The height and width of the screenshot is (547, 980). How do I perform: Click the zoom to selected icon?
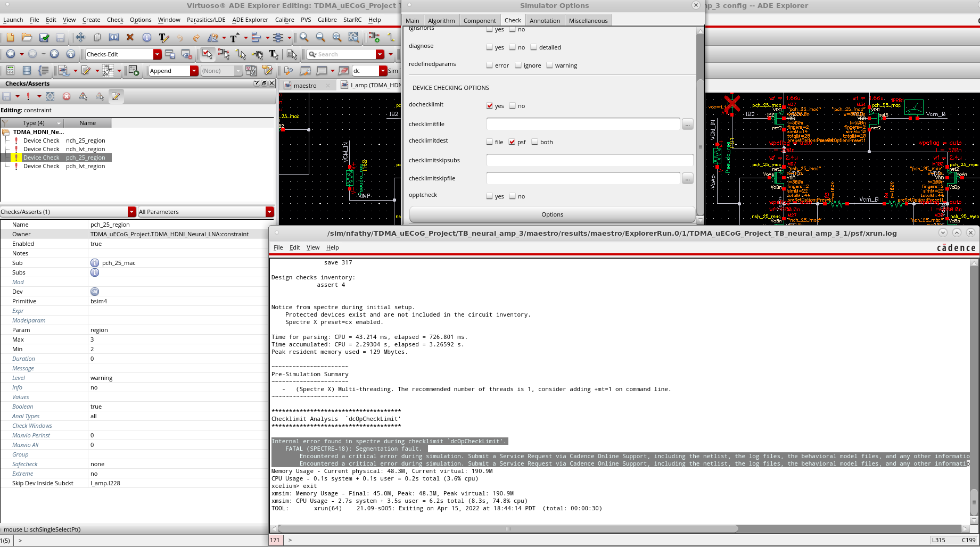pos(353,37)
